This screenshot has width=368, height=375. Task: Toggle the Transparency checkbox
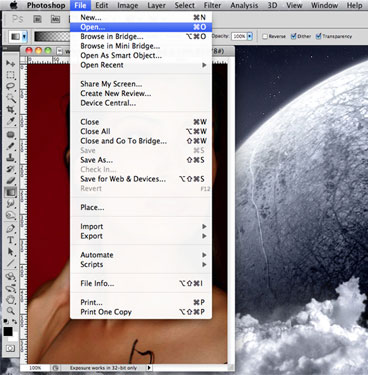pos(318,36)
